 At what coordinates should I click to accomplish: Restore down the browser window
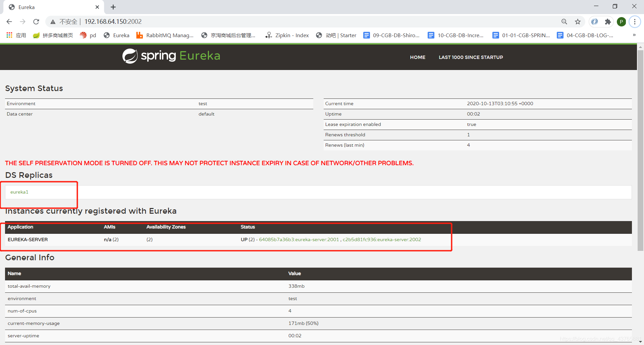click(x=615, y=6)
